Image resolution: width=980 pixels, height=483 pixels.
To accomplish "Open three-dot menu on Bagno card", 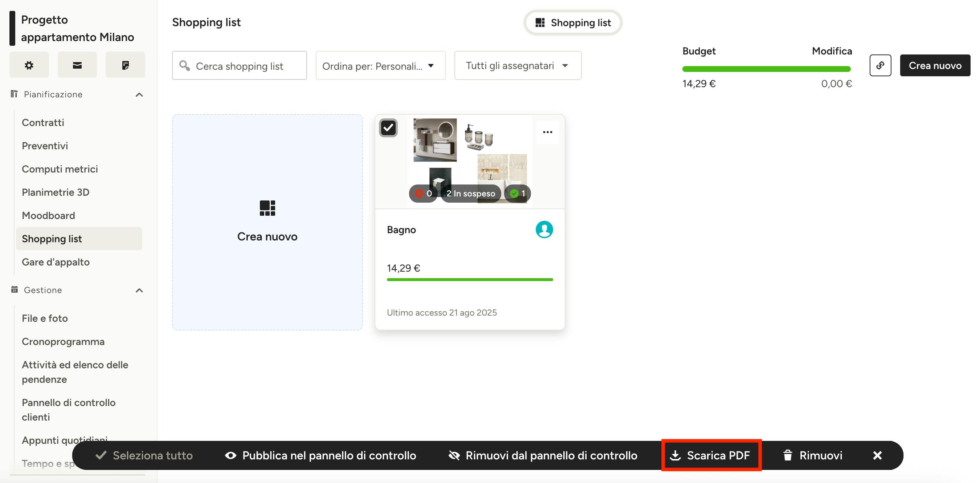I will (x=547, y=132).
